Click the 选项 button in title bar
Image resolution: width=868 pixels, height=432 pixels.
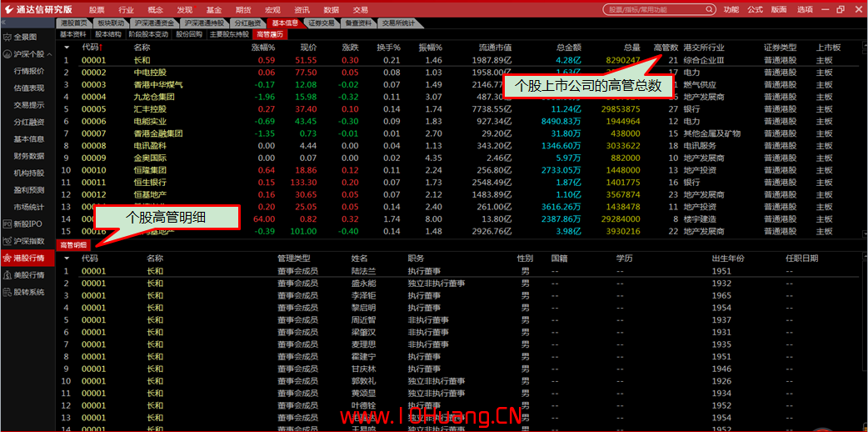coord(805,9)
